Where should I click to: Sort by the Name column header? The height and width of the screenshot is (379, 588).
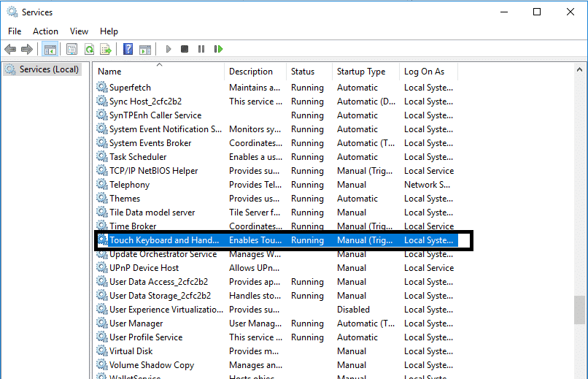coord(109,72)
